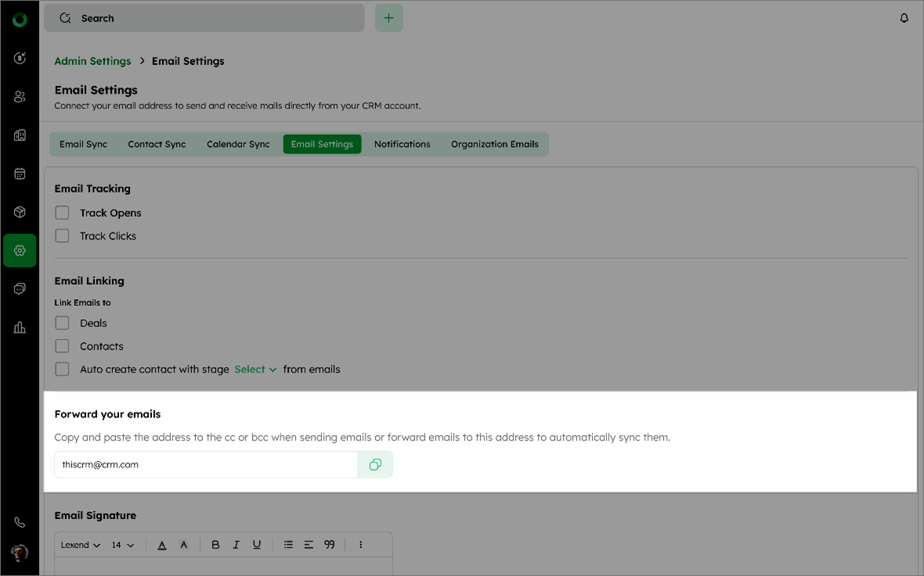
Task: Open the stage Select dropdown
Action: coord(255,369)
